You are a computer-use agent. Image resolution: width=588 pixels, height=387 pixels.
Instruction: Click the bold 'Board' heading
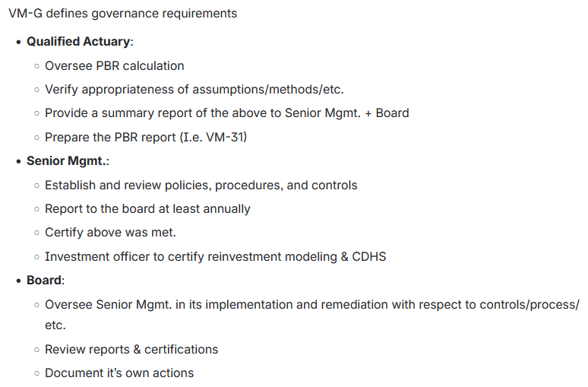[44, 280]
